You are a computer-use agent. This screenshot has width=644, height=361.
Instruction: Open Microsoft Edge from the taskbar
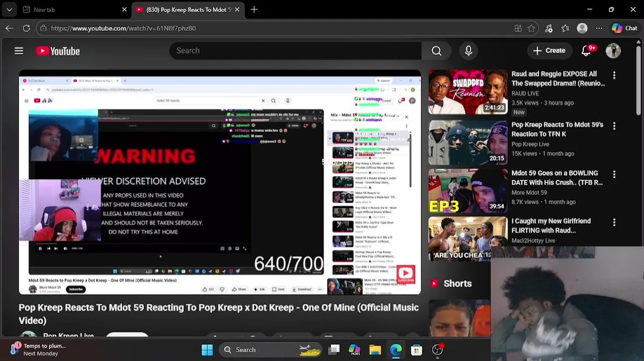[x=396, y=350]
